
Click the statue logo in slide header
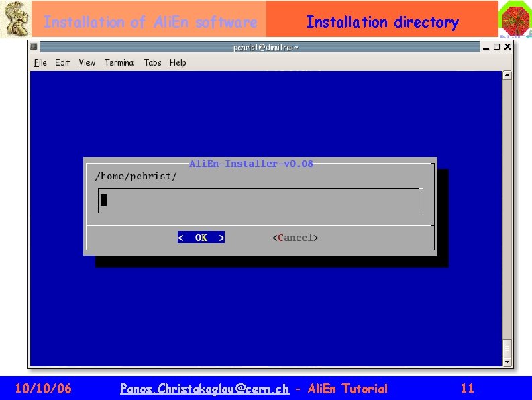(x=15, y=19)
